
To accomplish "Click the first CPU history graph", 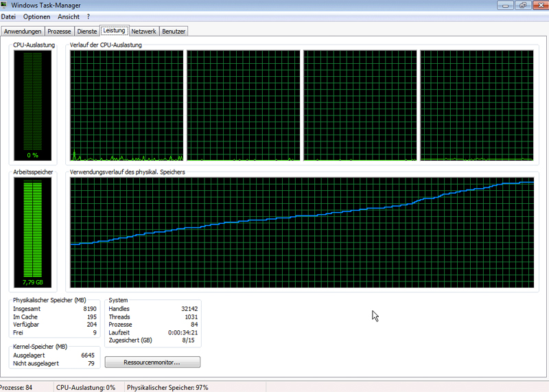I will tap(127, 105).
